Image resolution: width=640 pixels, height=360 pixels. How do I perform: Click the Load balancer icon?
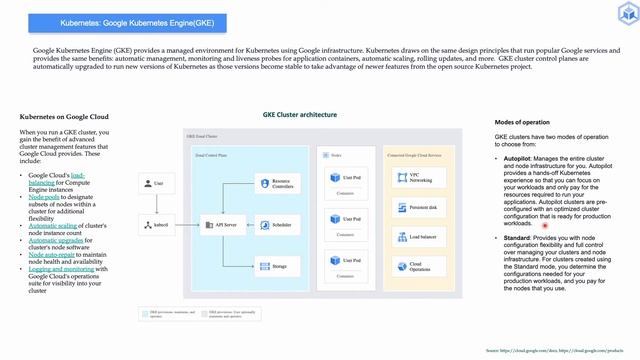tap(402, 237)
